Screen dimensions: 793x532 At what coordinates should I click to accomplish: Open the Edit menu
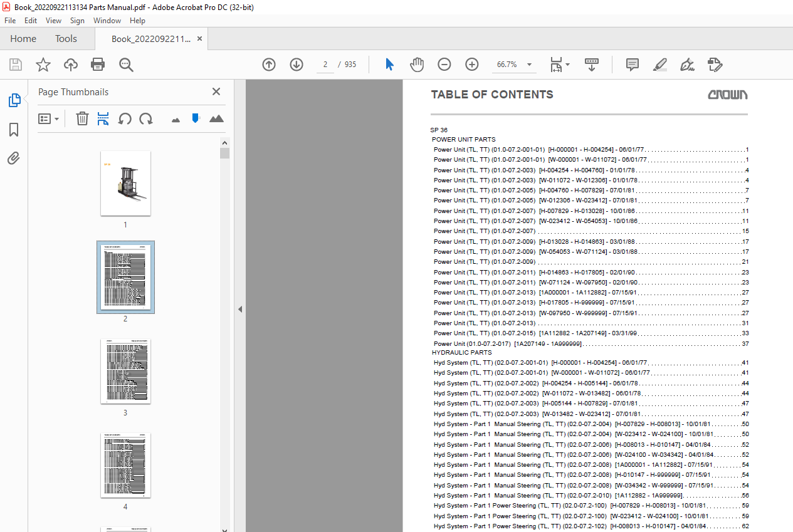tap(30, 21)
